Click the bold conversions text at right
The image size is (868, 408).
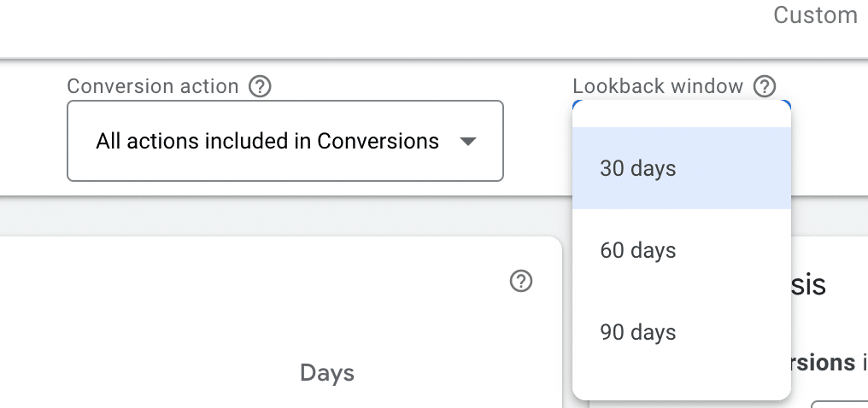tap(823, 363)
